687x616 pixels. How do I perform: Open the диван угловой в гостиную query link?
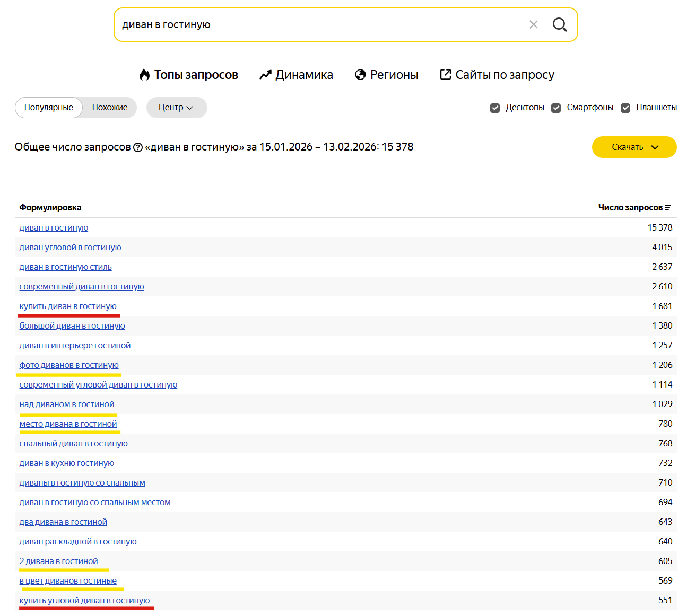tap(70, 247)
